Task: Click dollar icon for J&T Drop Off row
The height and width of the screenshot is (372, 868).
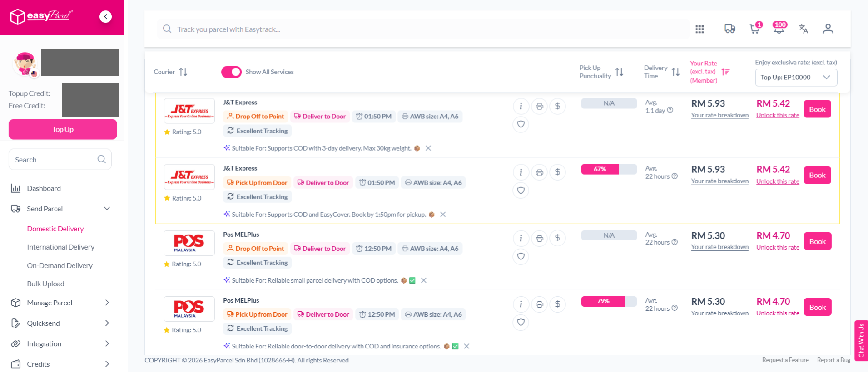Action: (x=557, y=106)
